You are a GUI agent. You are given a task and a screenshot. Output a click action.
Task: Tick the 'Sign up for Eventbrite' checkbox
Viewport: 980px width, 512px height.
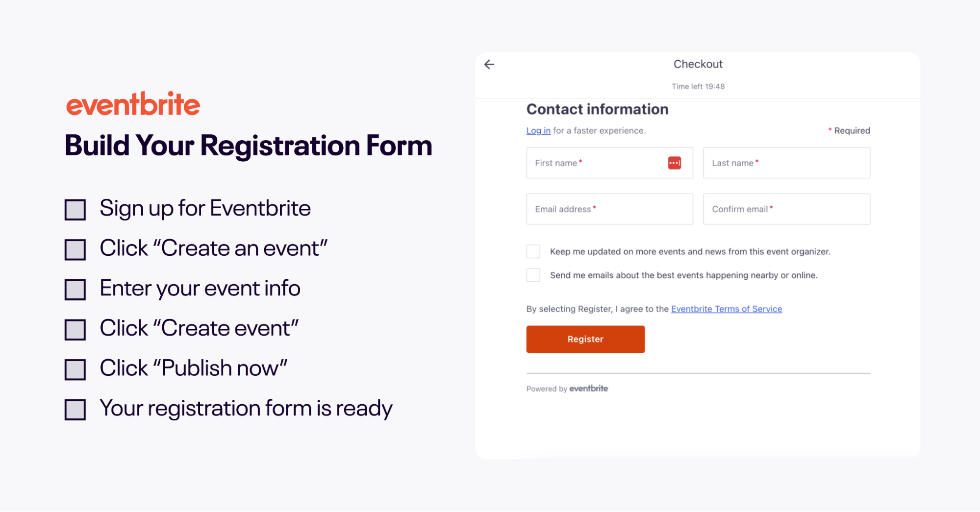(x=75, y=210)
